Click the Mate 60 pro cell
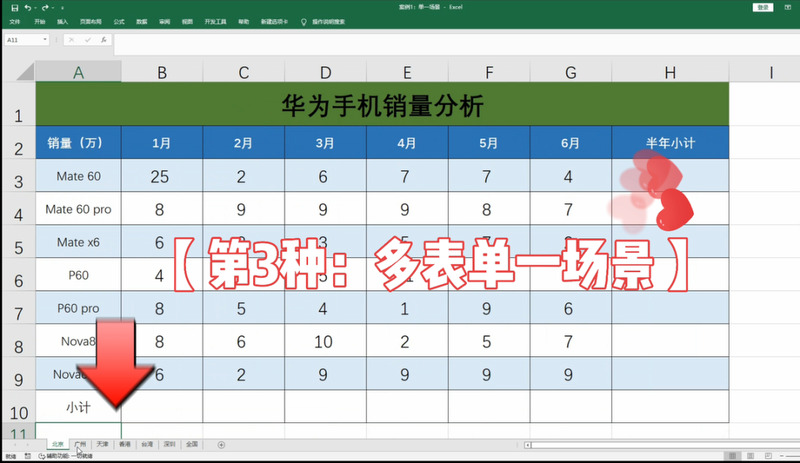This screenshot has width=800, height=463. coord(78,209)
